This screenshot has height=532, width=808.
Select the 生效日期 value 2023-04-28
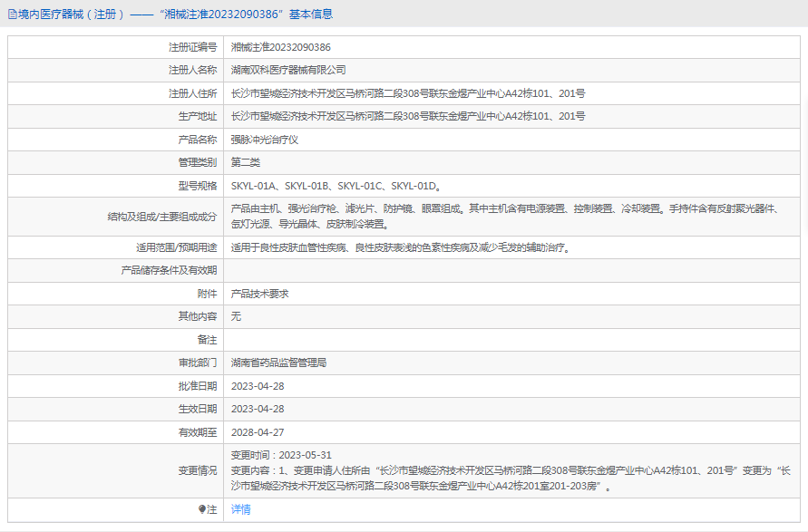pyautogui.click(x=258, y=409)
